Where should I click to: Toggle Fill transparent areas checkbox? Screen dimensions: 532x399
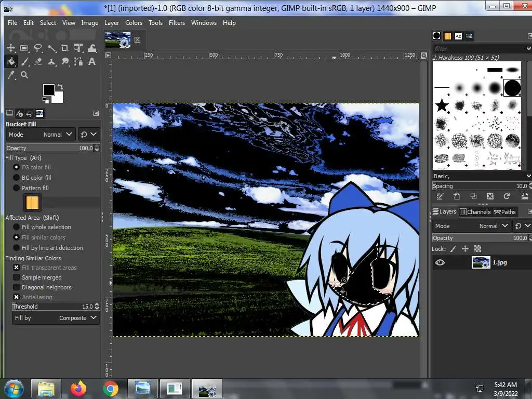16,268
